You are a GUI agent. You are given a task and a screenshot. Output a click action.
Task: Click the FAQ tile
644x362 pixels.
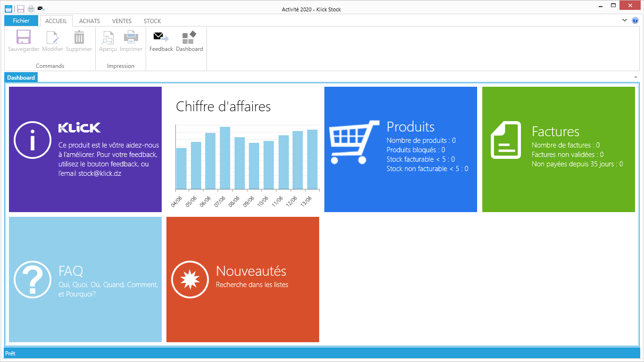pos(85,280)
